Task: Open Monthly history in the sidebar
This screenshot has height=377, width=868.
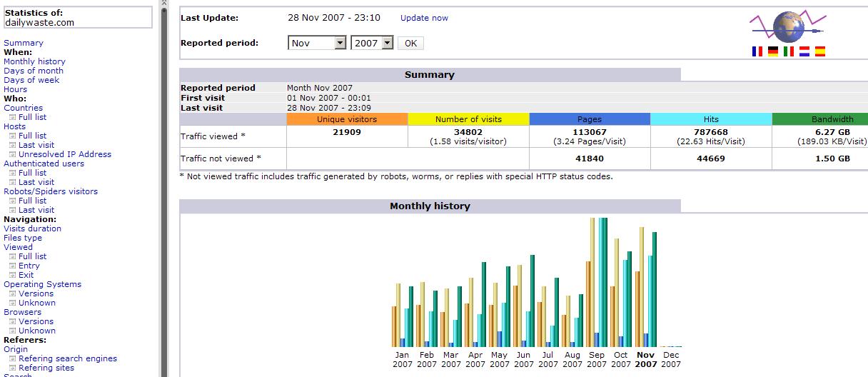Action: point(34,61)
